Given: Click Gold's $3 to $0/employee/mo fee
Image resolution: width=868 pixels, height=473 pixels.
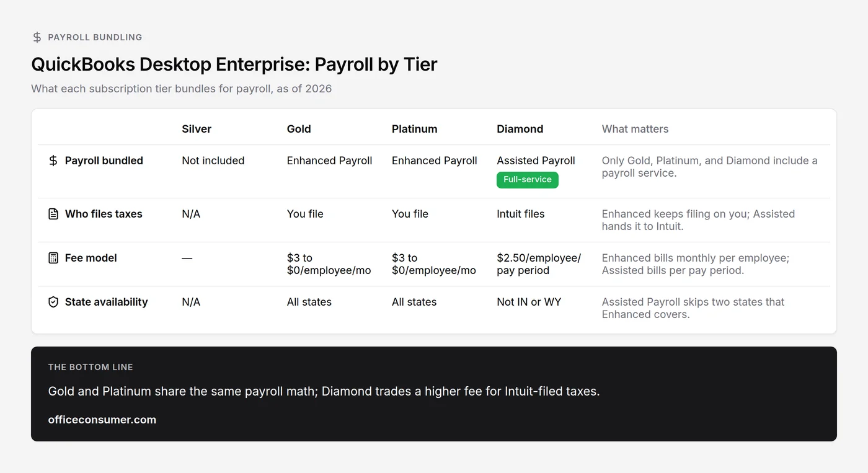Looking at the screenshot, I should [329, 264].
